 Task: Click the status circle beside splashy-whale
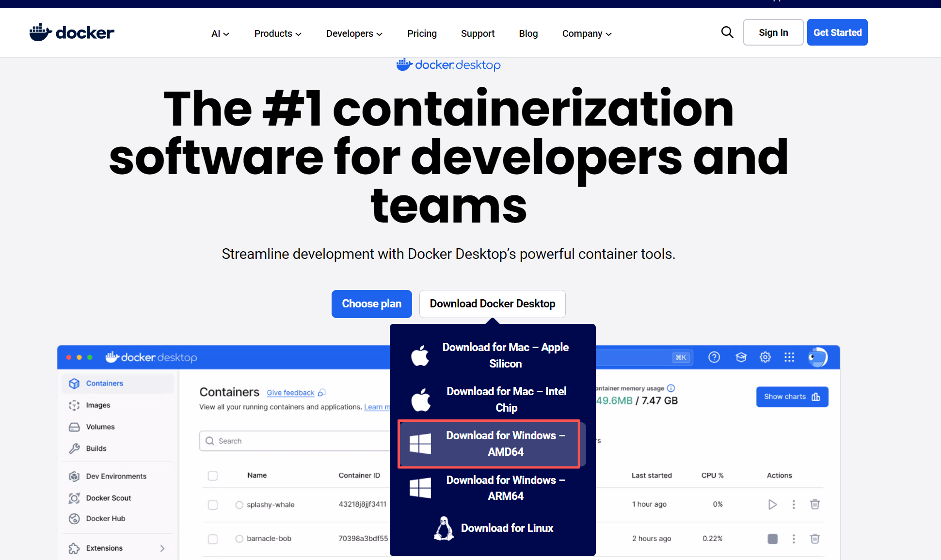click(239, 505)
